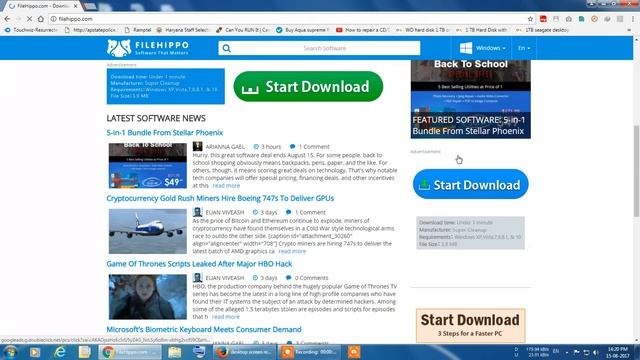Viewport: 640px width, 360px height.
Task: Stop page loading with the X icon
Action: coord(29,19)
